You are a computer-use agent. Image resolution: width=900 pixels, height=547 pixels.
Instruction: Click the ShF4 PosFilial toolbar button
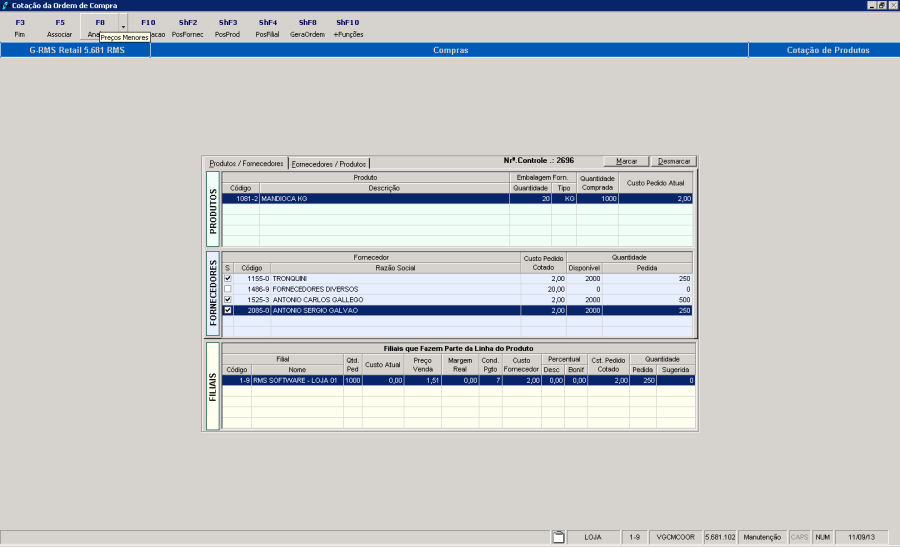[x=267, y=28]
